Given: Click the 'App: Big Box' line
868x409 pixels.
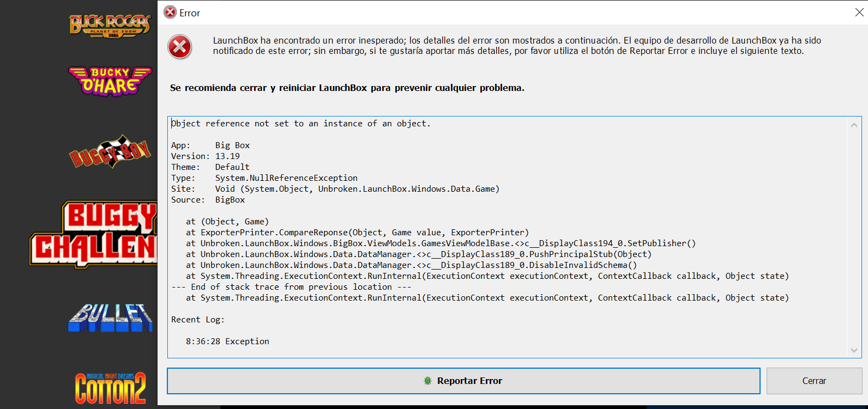Looking at the screenshot, I should click(210, 145).
